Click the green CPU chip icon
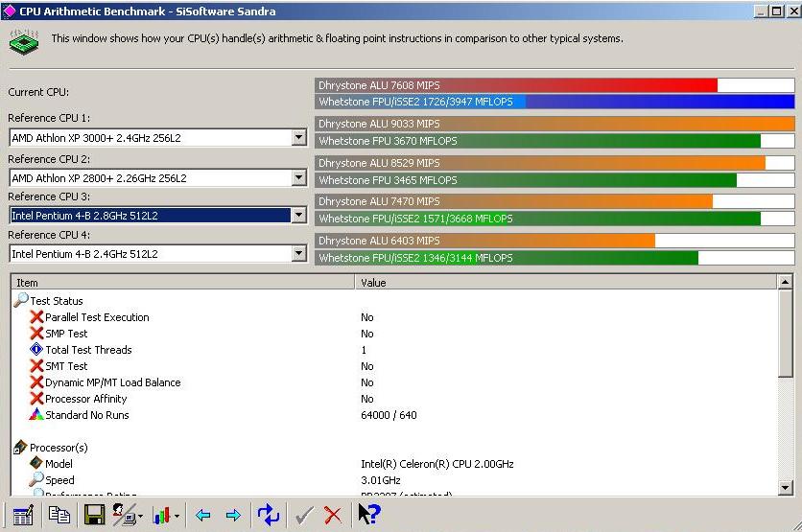 tap(24, 41)
